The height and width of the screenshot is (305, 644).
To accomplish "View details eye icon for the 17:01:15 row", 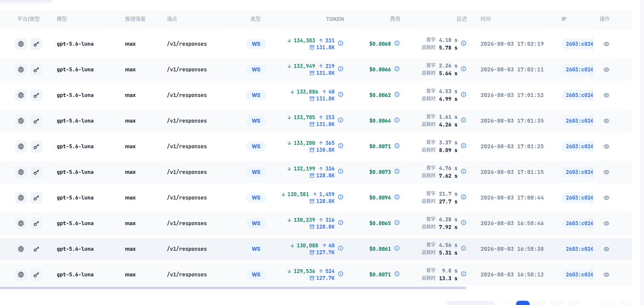I will 606,172.
